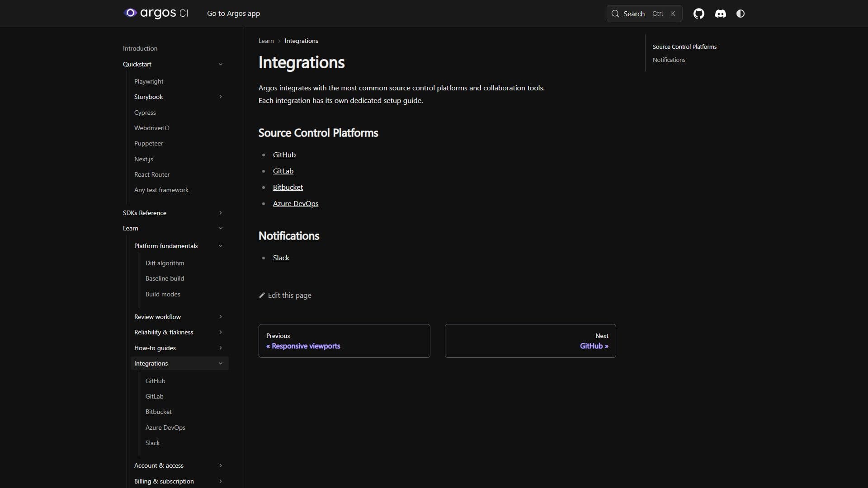Expand SDKs Reference chevron
The height and width of the screenshot is (488, 868).
tap(221, 213)
